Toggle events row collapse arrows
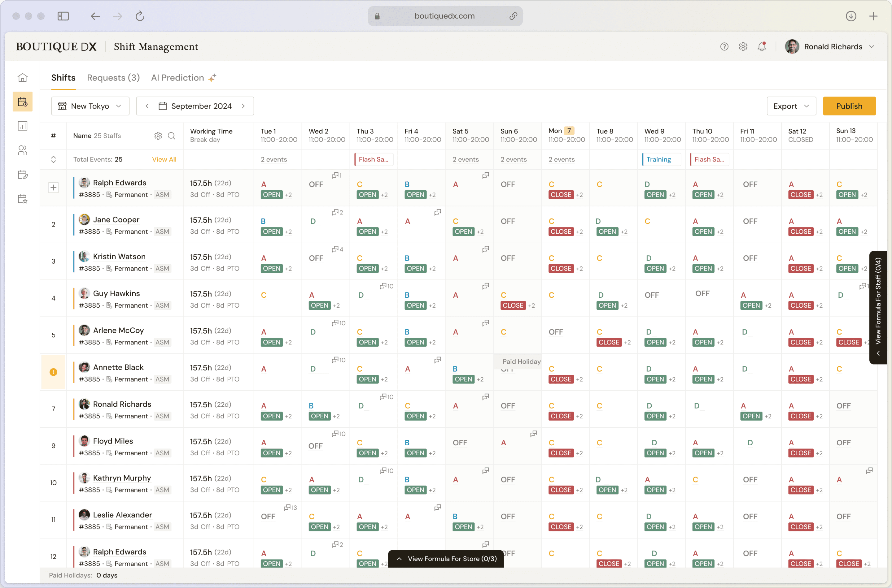892x588 pixels. click(x=53, y=159)
